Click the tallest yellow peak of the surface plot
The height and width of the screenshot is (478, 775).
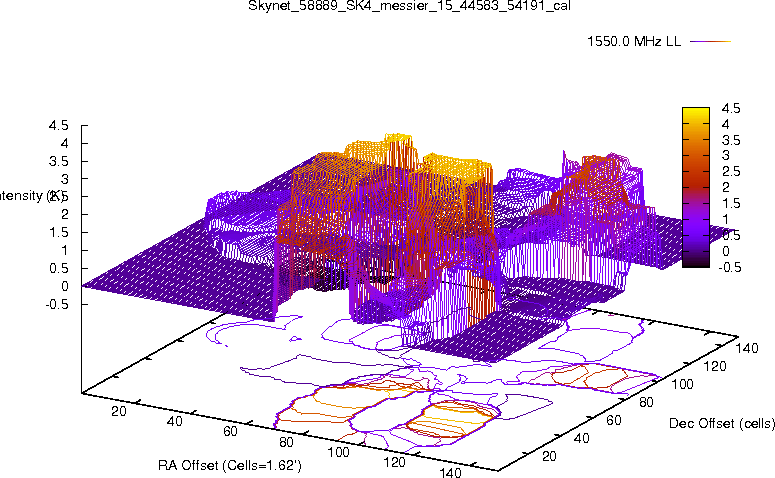pos(398,137)
